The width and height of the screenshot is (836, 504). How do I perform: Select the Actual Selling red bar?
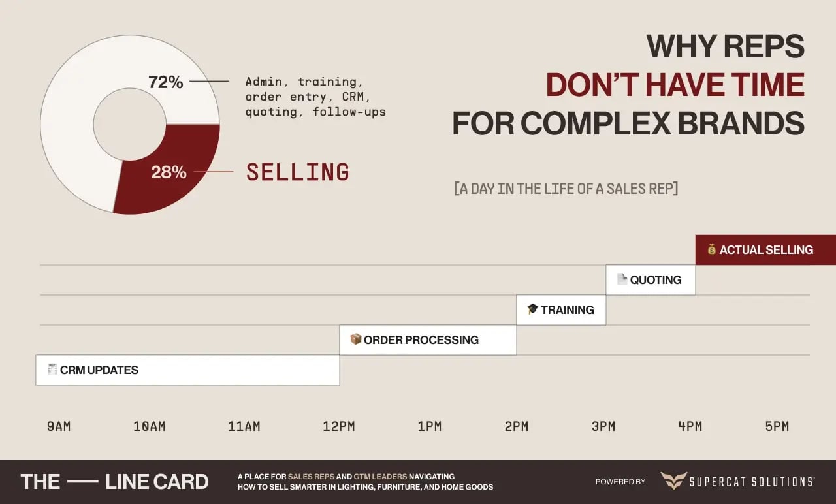pos(765,250)
